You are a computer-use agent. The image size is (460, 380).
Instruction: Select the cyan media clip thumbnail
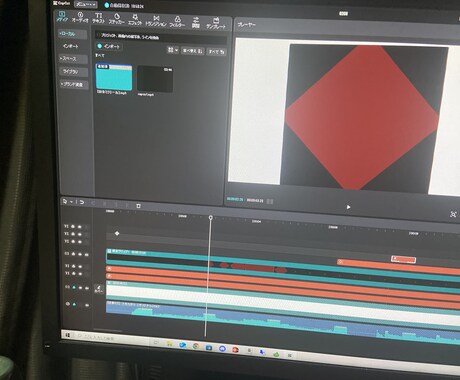[114, 77]
